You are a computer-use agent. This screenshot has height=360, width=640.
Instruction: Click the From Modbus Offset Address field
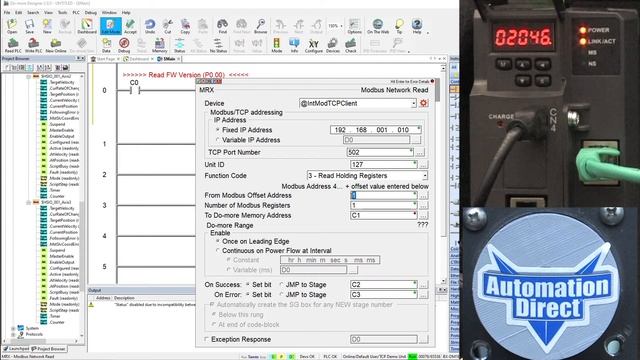[x=384, y=195]
